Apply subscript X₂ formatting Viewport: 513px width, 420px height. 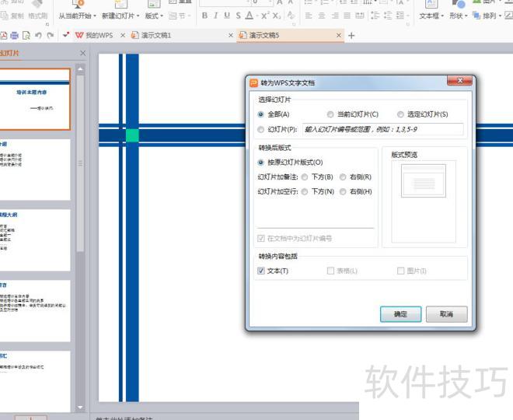277,16
